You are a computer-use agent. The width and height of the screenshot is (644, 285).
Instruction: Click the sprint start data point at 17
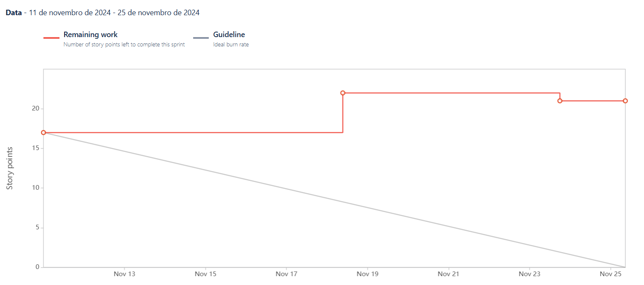pyautogui.click(x=43, y=132)
